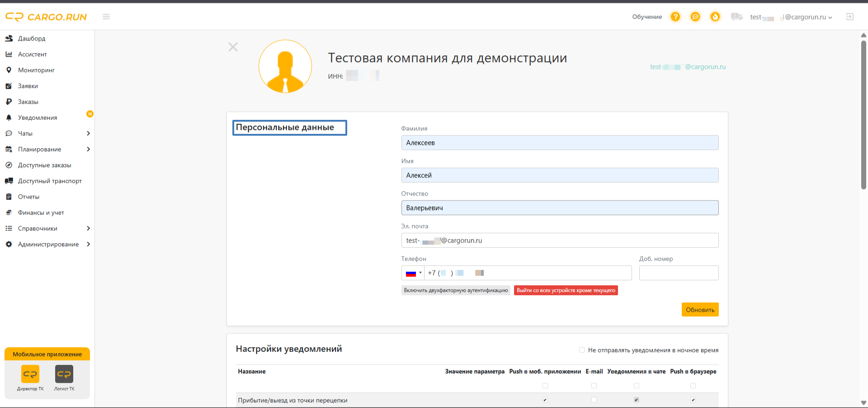
Task: Click the truck icon in header
Action: pos(736,17)
